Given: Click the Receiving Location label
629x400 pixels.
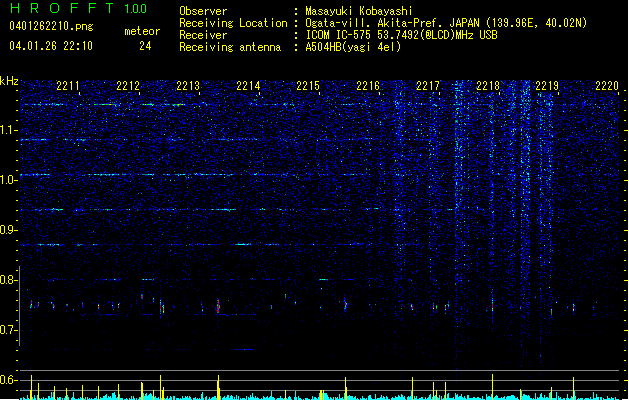Looking at the screenshot, I should pyautogui.click(x=233, y=23).
